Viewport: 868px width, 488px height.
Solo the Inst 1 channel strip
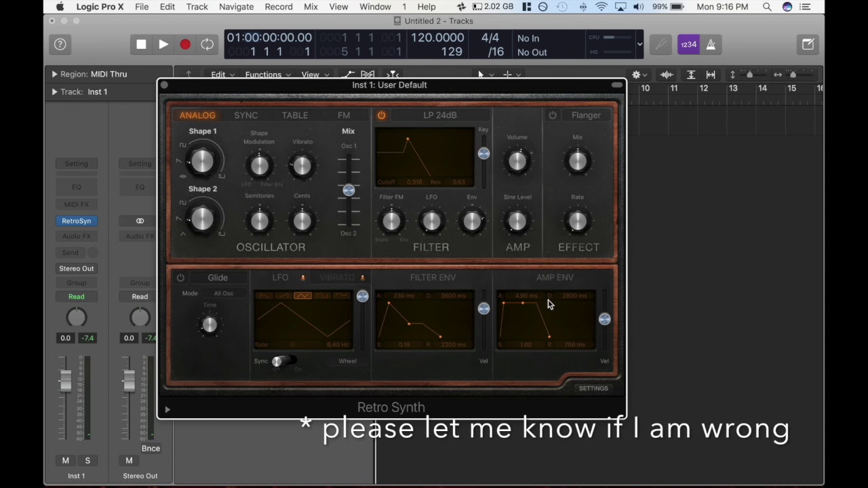[87, 460]
